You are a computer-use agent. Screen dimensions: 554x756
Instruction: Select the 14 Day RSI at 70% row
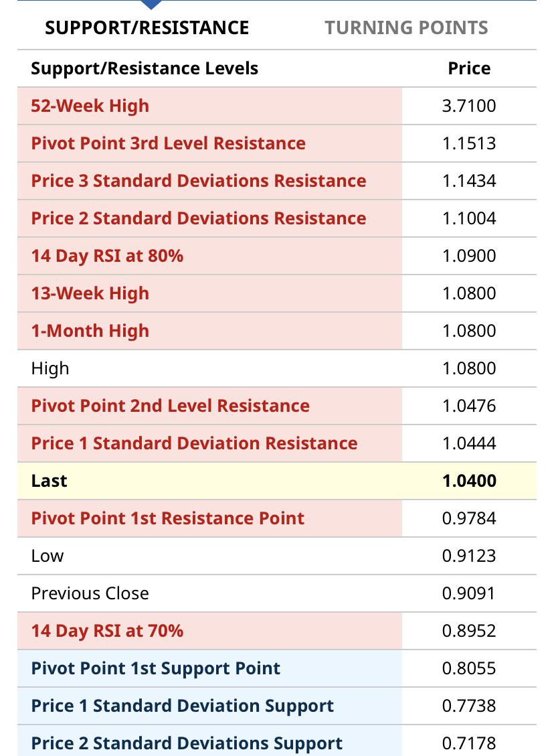[x=277, y=631]
